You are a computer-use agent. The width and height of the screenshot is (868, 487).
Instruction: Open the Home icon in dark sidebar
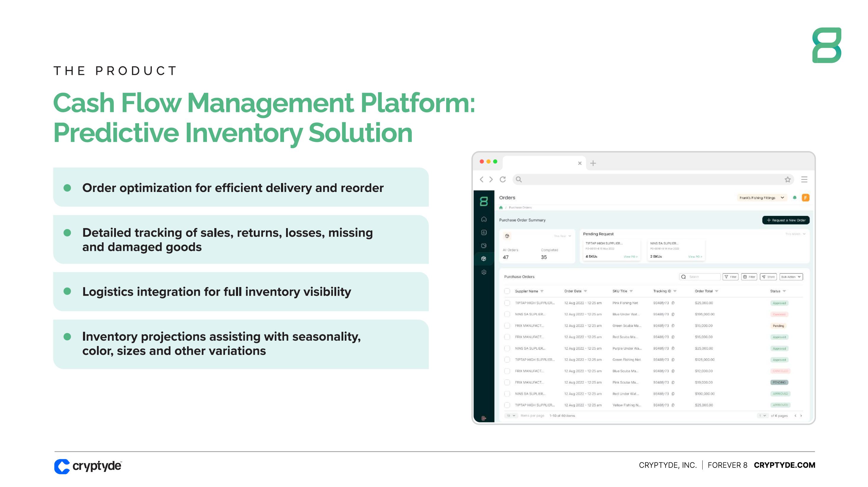pyautogui.click(x=484, y=219)
